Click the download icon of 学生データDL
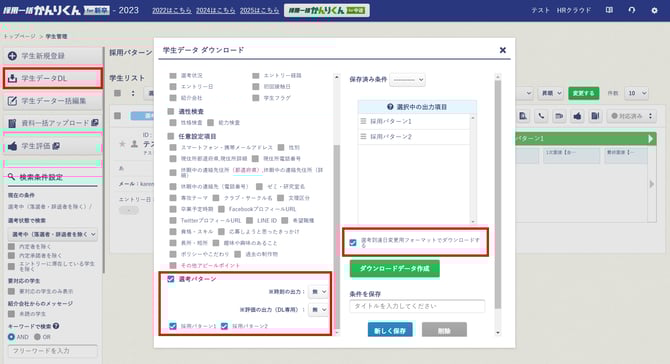Image resolution: width=670 pixels, height=364 pixels. (x=12, y=78)
